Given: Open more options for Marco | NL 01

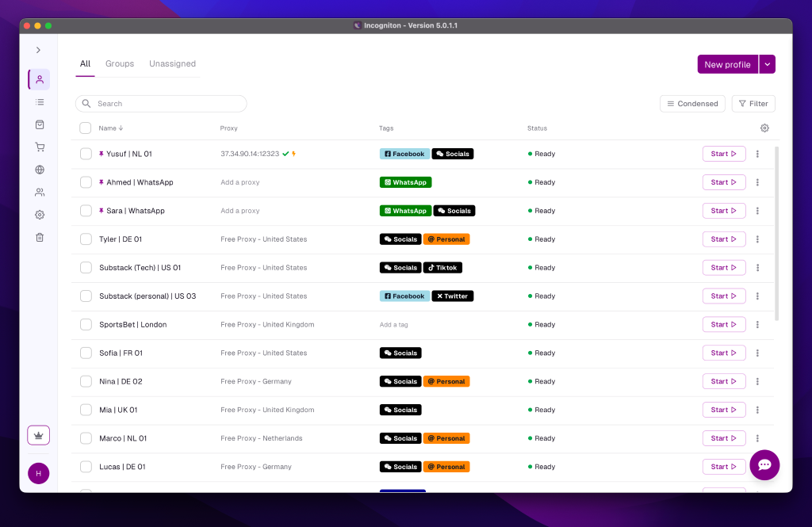Looking at the screenshot, I should click(x=757, y=438).
